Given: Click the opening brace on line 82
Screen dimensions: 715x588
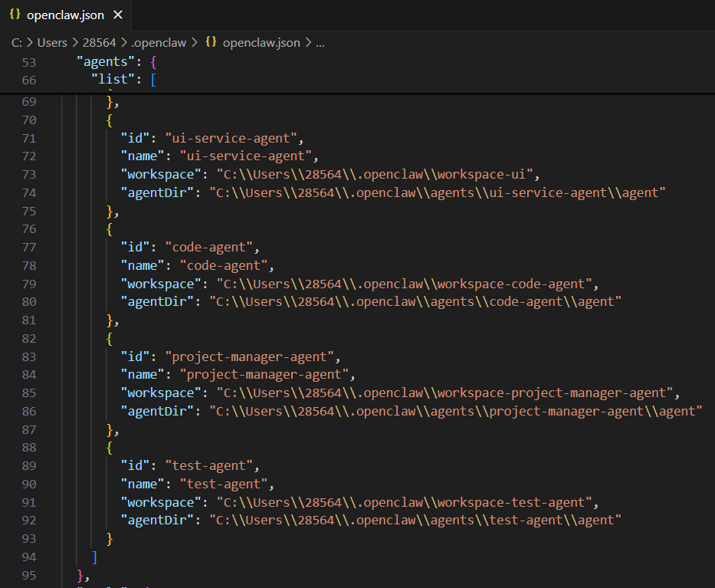Looking at the screenshot, I should (110, 339).
